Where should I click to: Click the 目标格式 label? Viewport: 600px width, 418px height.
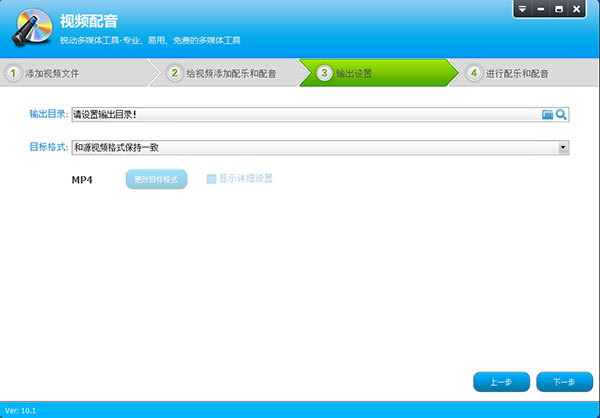[49, 147]
